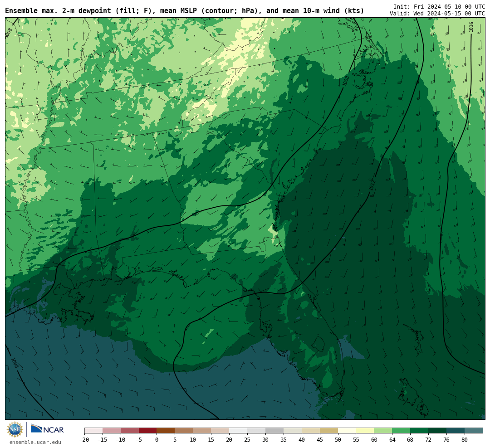Pick the 45–50 tan colorbar swatch
Screen dimensions: 490x448
[328, 431]
